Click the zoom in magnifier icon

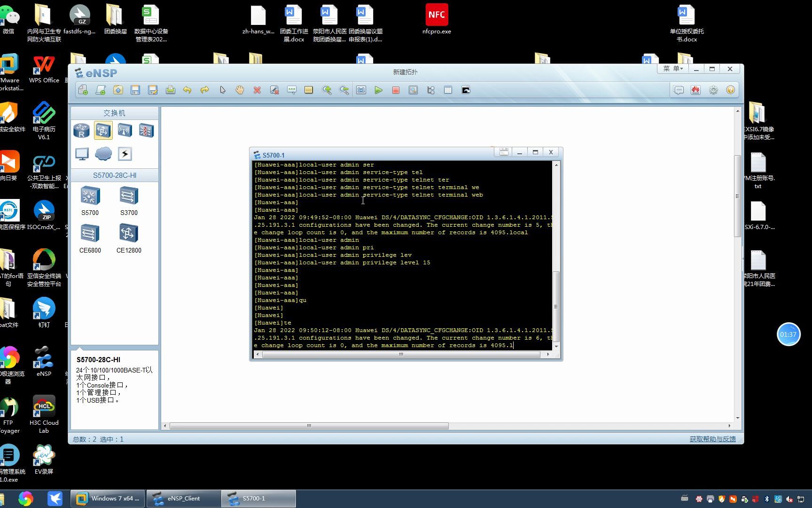pyautogui.click(x=327, y=90)
